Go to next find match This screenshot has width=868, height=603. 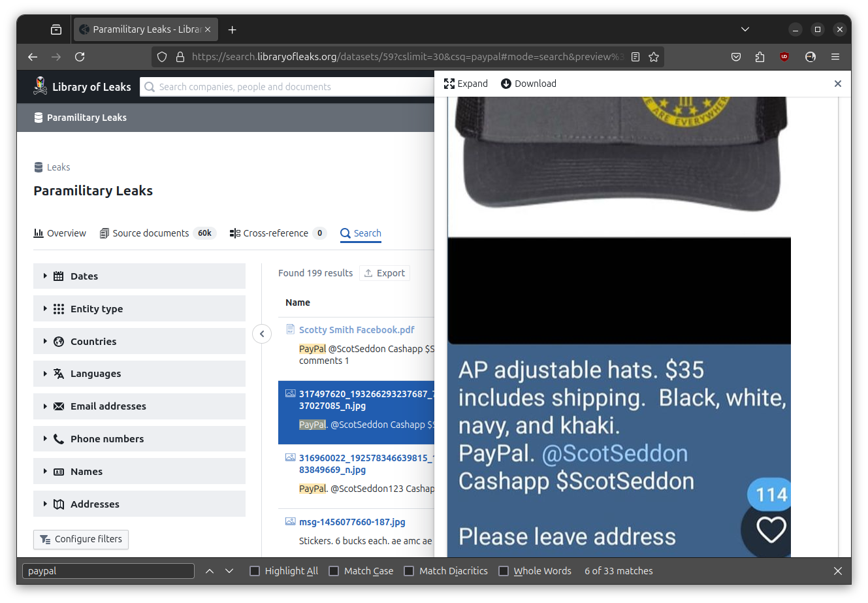pos(229,571)
